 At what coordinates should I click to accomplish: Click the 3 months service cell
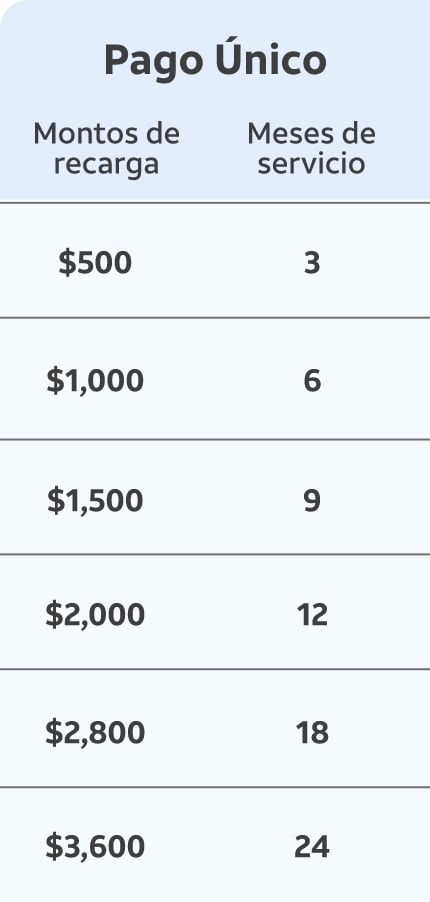coord(312,263)
